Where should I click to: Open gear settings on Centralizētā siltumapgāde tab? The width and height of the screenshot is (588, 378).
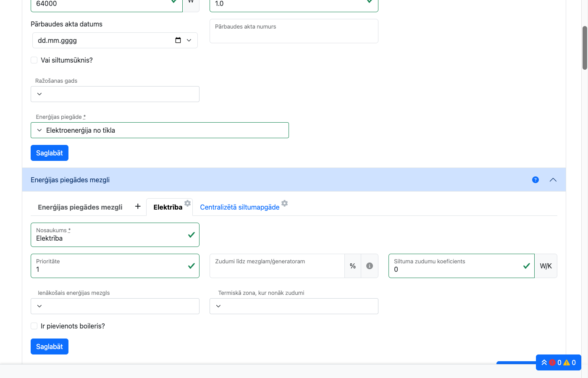click(285, 203)
